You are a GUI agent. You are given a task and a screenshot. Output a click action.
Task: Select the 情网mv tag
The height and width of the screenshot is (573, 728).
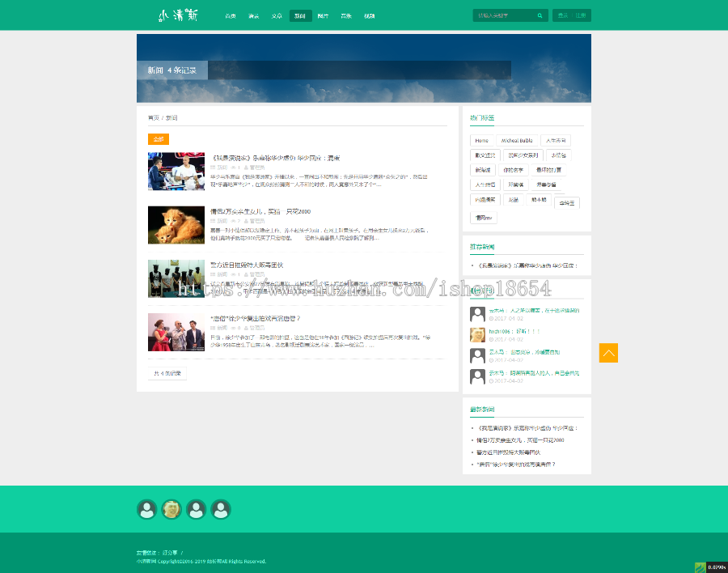tap(484, 218)
